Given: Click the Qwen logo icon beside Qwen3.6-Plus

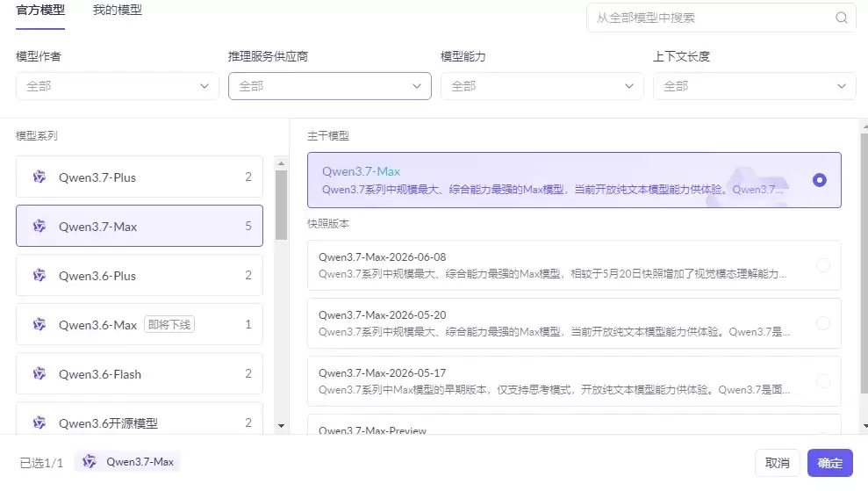Looking at the screenshot, I should [x=39, y=276].
